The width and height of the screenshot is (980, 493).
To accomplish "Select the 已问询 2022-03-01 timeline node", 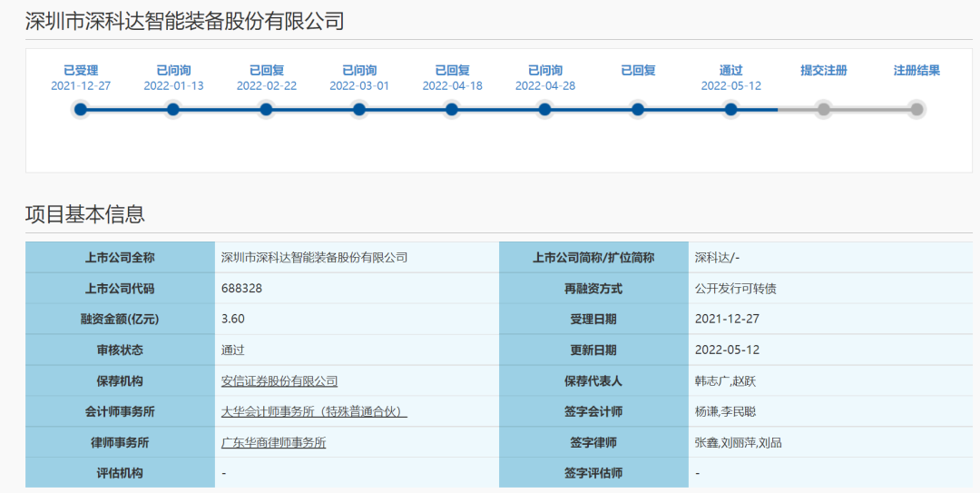I will [358, 110].
